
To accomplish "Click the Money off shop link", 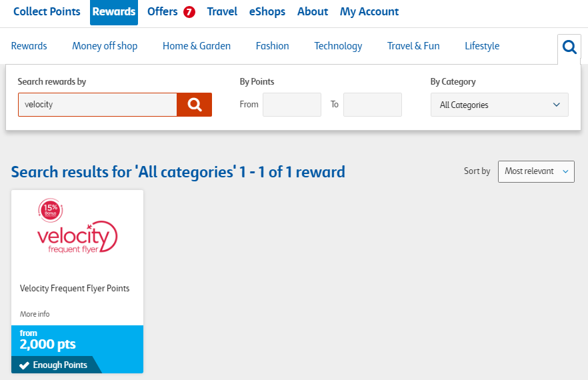I will pos(105,46).
